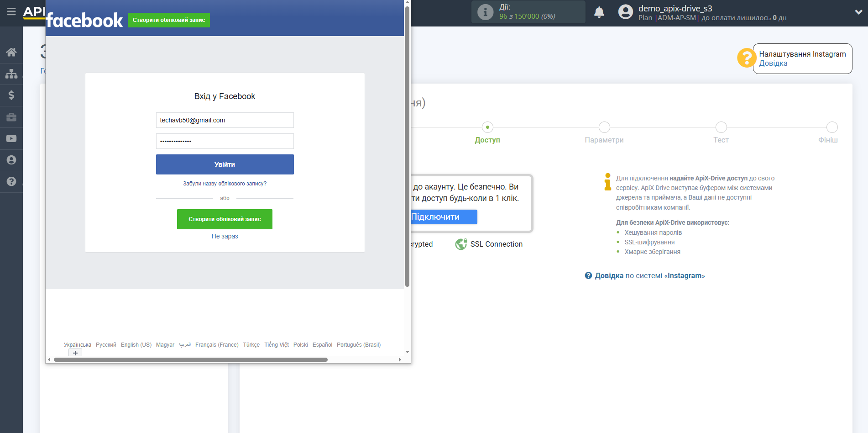868x433 pixels.
Task: Click the yellow info icon beside connection note
Action: 607,181
